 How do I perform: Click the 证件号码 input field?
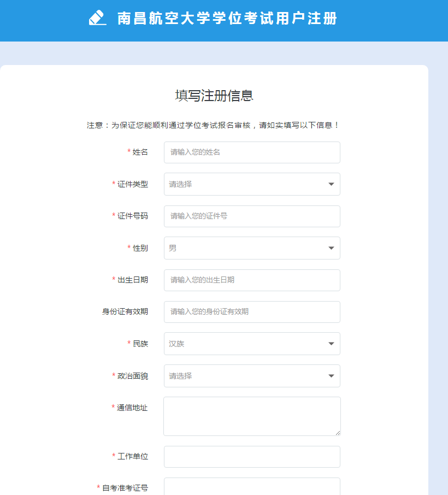(x=252, y=216)
